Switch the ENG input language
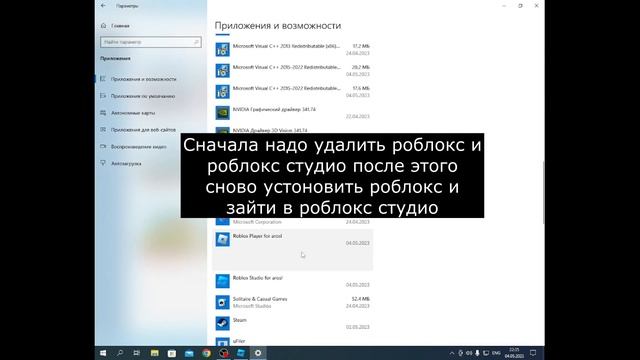Screen dimensions: 640x360 [x=496, y=353]
